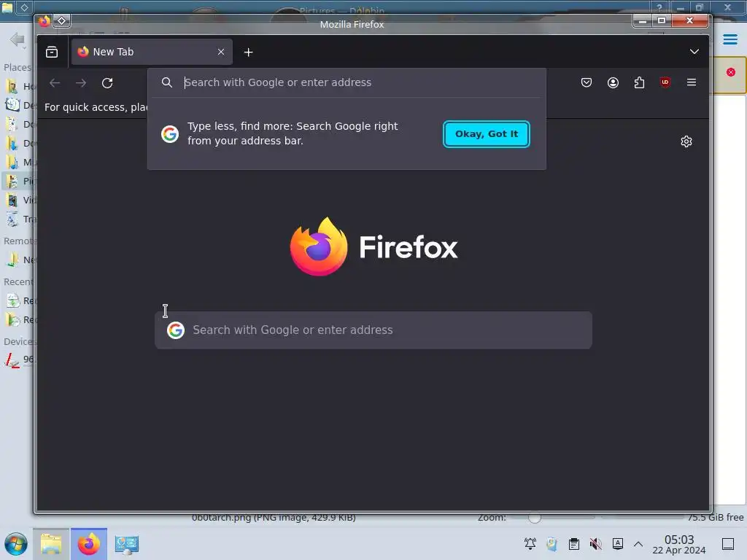Click the Show Desktop button in the taskbar

727,544
